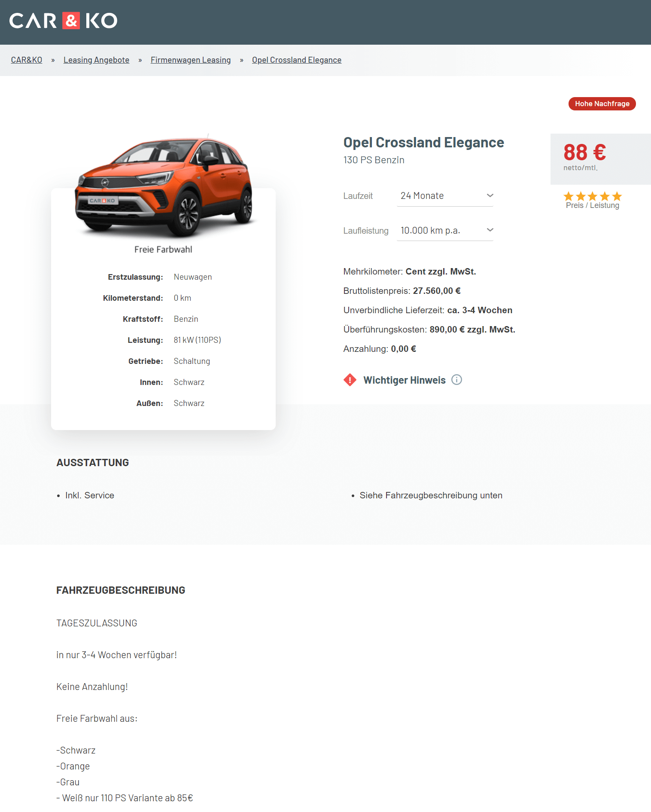Click the 'netto/mtl.' price note
The image size is (651, 812).
(x=581, y=168)
